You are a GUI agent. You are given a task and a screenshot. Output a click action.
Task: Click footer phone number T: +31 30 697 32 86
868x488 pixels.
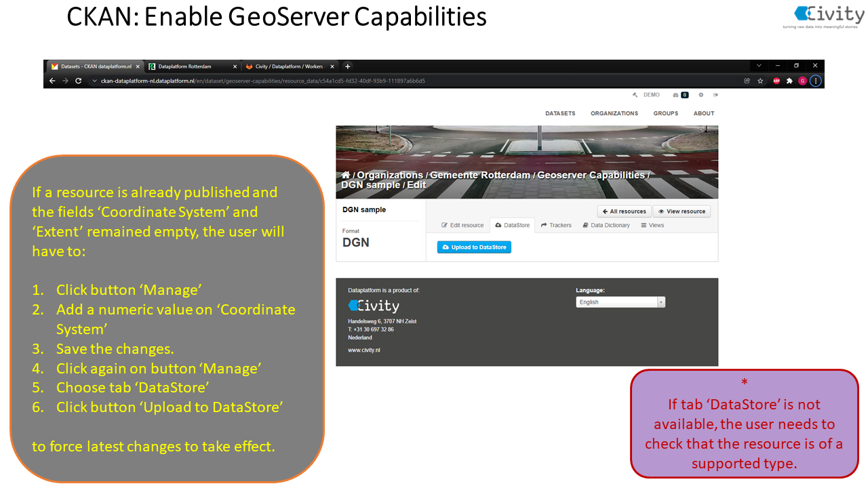click(371, 329)
